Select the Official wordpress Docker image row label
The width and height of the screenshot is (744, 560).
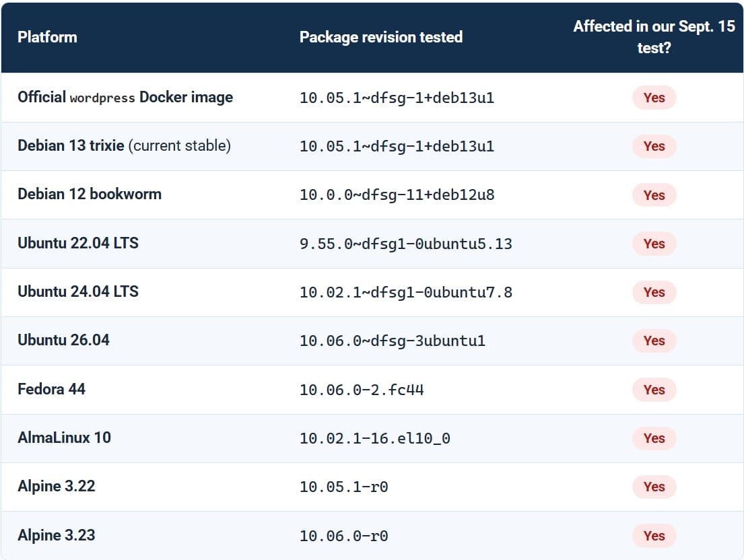[125, 97]
